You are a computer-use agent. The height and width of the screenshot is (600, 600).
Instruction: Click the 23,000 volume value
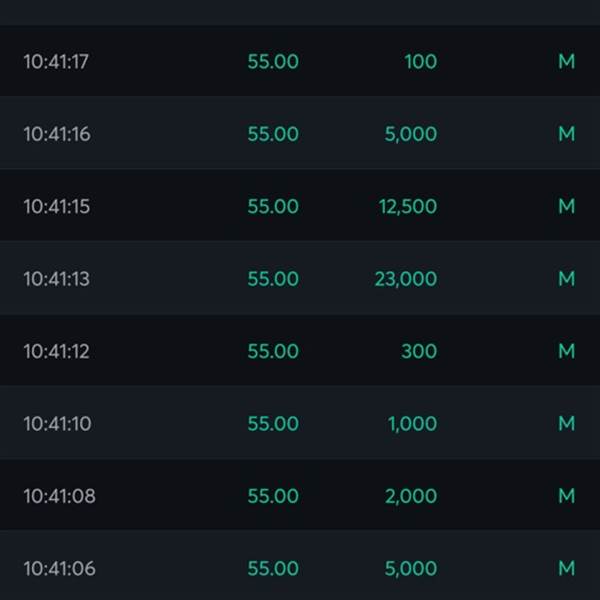click(x=406, y=279)
